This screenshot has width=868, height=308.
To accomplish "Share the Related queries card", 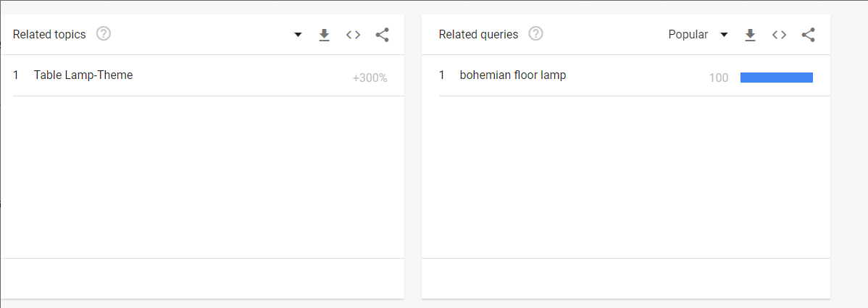I will click(809, 35).
